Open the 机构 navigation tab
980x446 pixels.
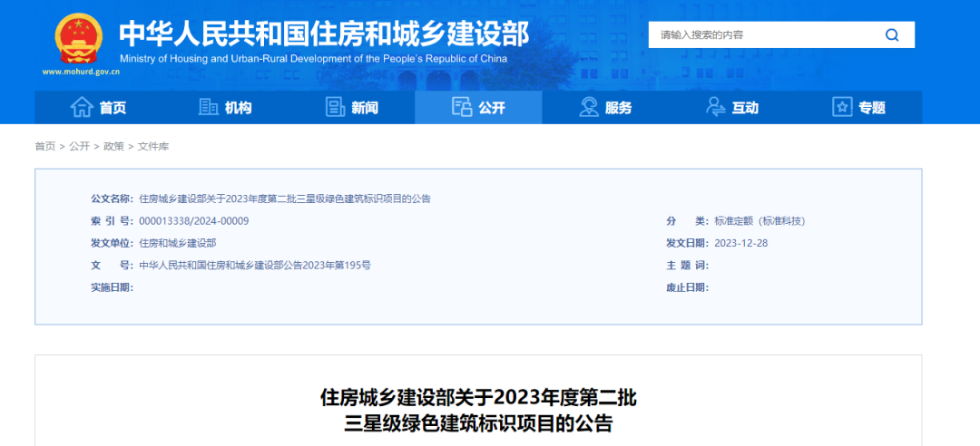click(x=225, y=108)
